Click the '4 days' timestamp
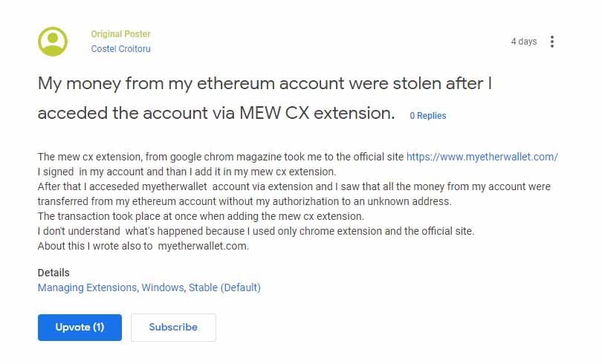 524,42
